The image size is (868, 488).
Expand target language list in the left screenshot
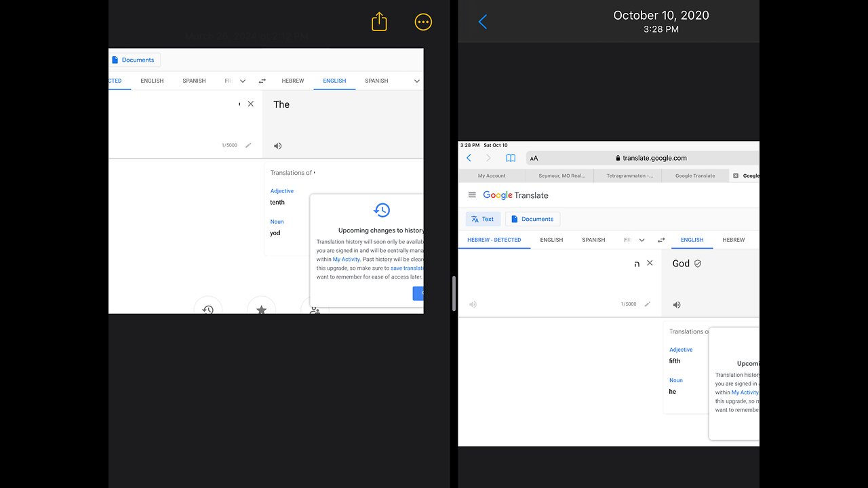[x=417, y=81]
